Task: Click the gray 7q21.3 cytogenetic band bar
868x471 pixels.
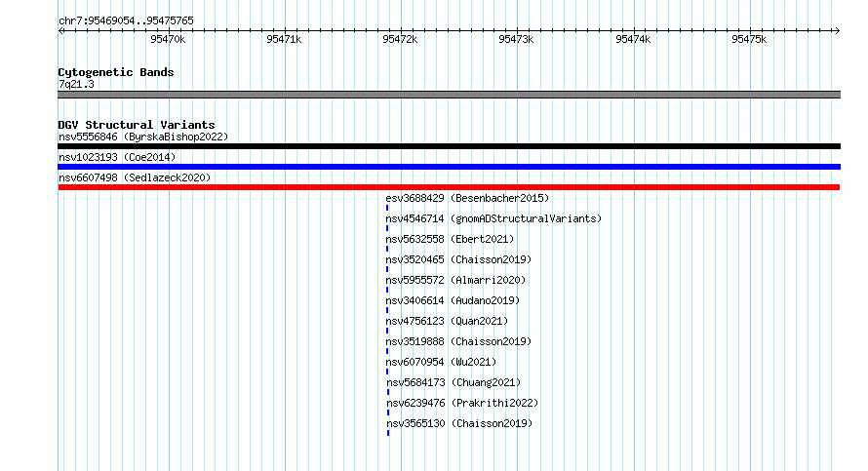Action: [449, 95]
